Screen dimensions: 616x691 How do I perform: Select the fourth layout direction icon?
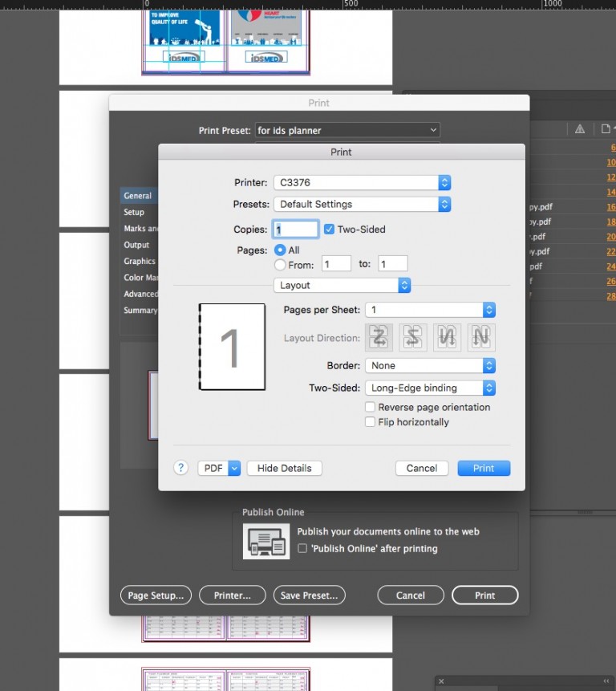point(480,338)
